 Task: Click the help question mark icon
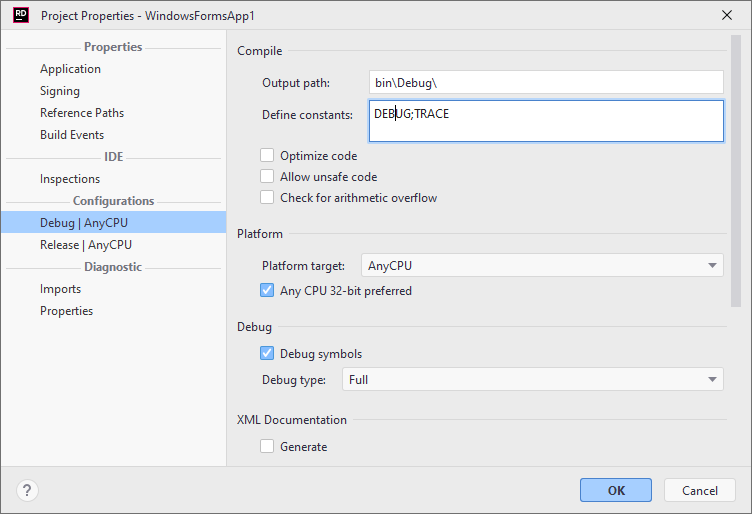27,490
